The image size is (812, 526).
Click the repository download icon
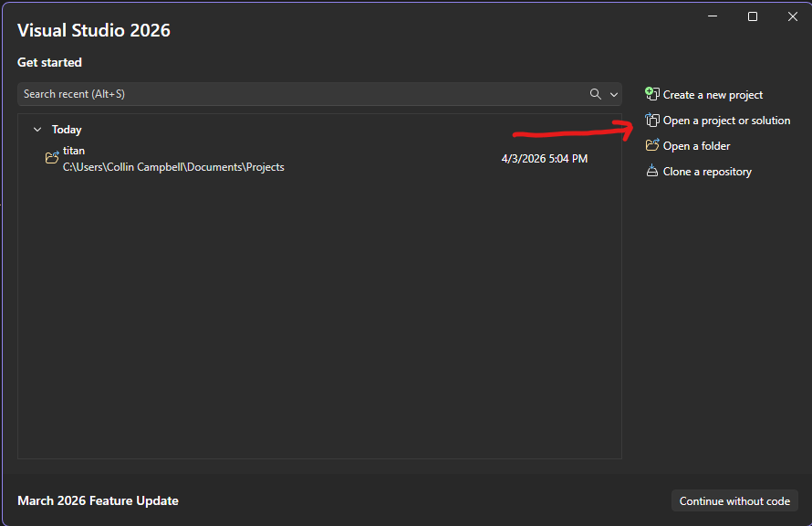[x=652, y=171]
